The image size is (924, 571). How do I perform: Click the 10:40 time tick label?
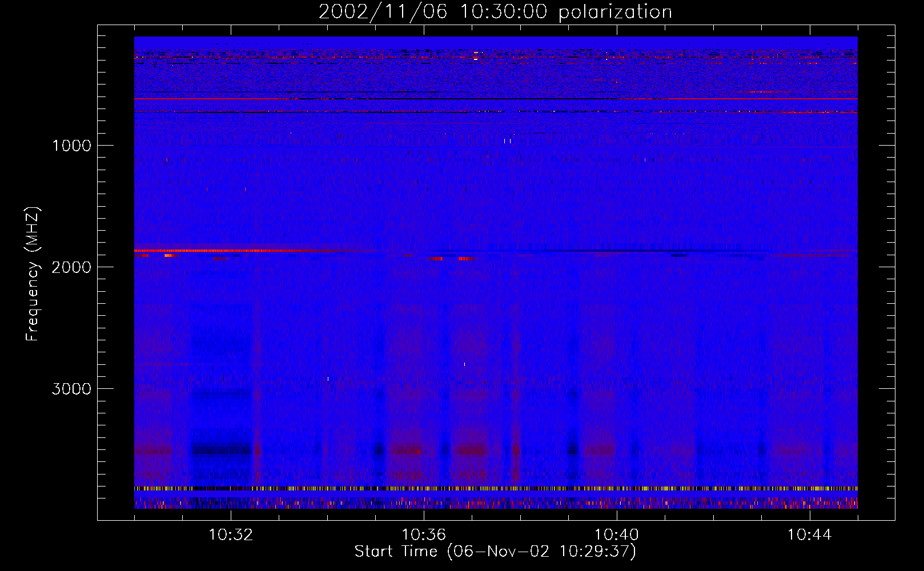pyautogui.click(x=617, y=535)
